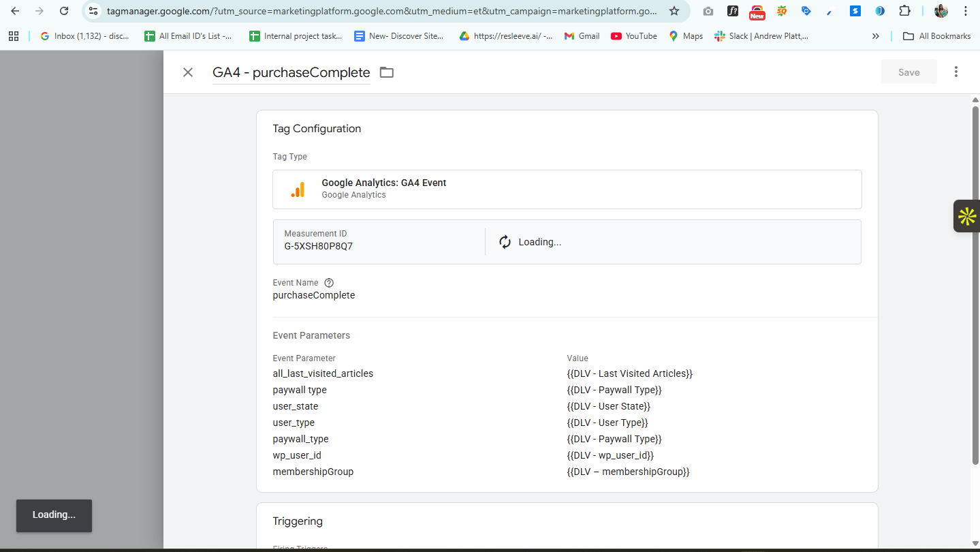Click the camera screenshot extension icon
Image resolution: width=980 pixels, height=552 pixels.
pos(708,11)
